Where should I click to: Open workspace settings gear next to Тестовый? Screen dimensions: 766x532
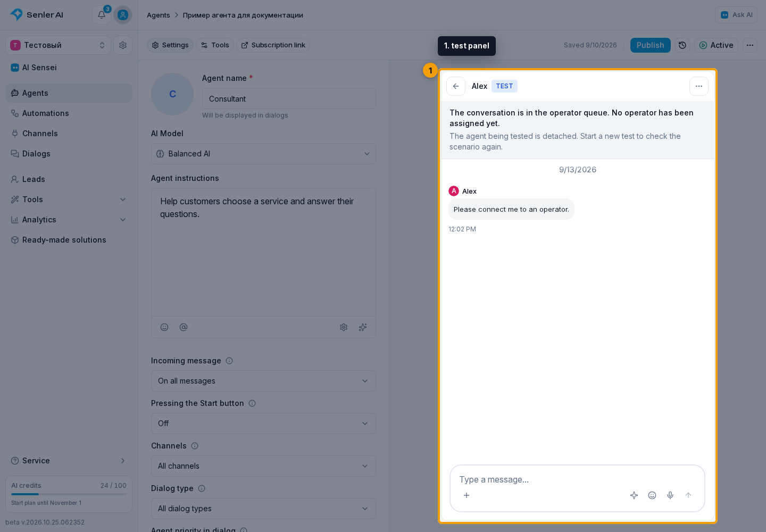pyautogui.click(x=123, y=45)
